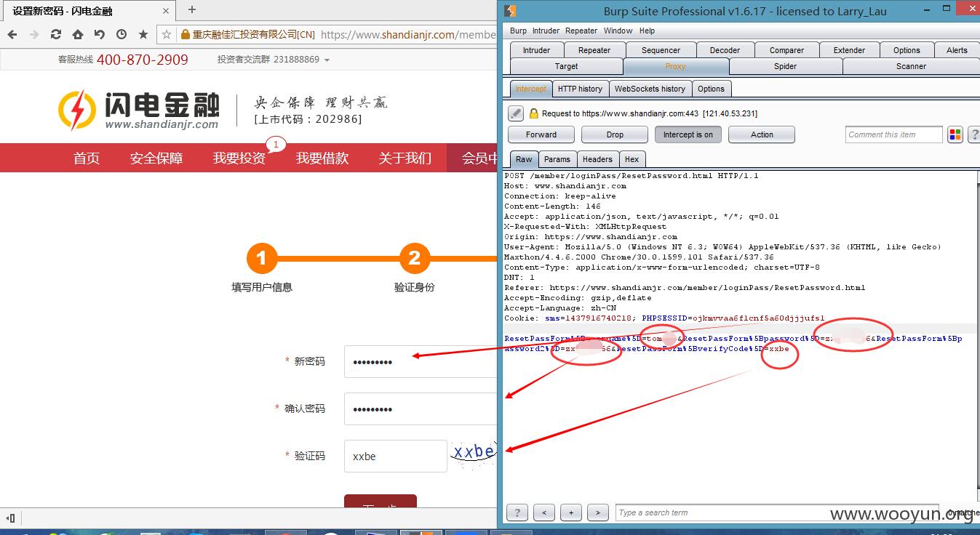Screen dimensions: 980x535
Task: Open the top-level Options tab
Action: click(907, 50)
